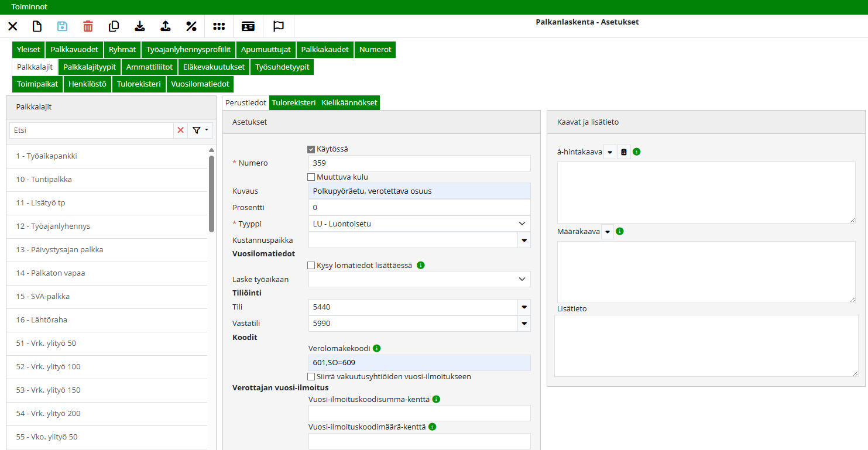Viewport: 868px width, 450px height.
Task: Check Siirrä vakuutusyhtiöiden vuosi-ilmoitukseen checkbox
Action: pyautogui.click(x=311, y=377)
